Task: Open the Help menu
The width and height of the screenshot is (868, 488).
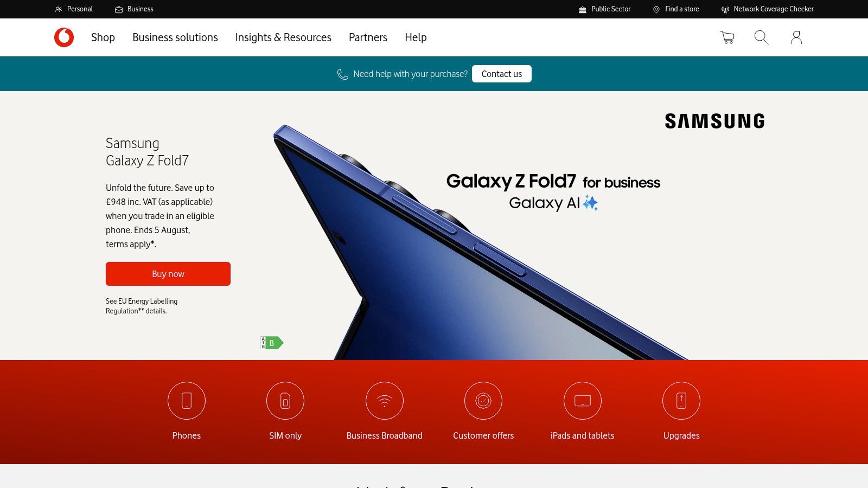Action: (x=416, y=37)
